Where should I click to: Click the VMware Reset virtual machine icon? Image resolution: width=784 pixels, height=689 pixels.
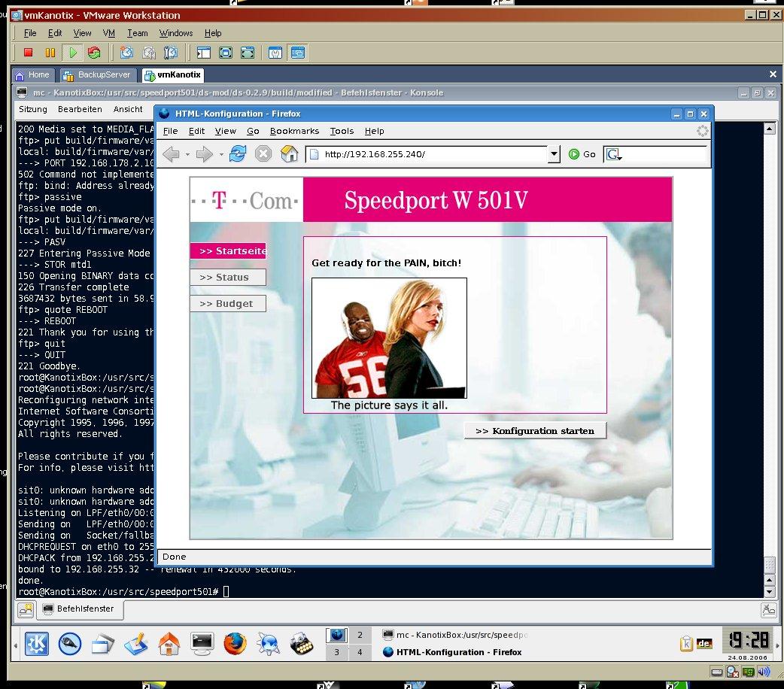[94, 53]
